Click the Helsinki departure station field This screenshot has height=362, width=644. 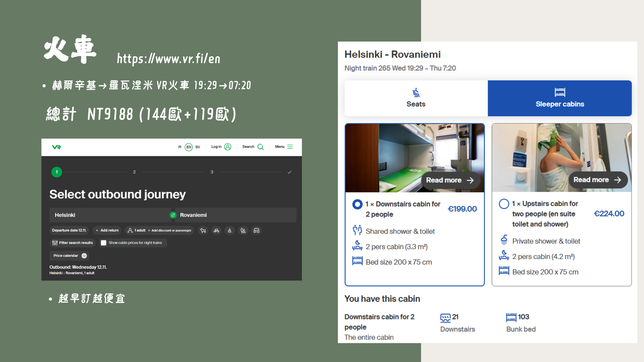tap(109, 215)
